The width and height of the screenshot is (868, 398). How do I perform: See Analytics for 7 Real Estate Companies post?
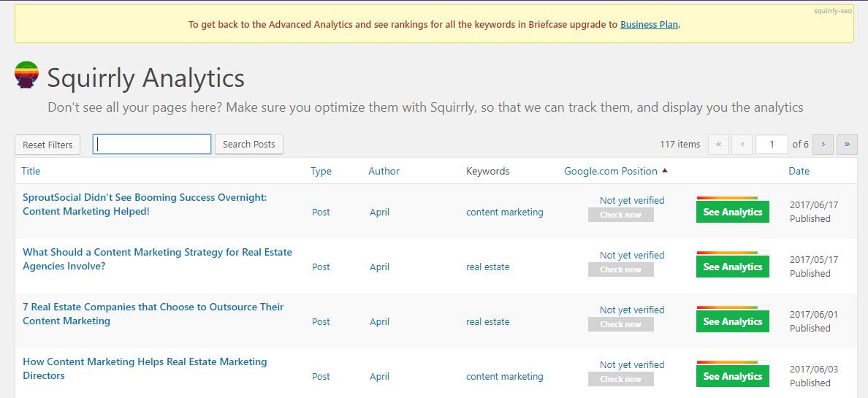pyautogui.click(x=732, y=321)
